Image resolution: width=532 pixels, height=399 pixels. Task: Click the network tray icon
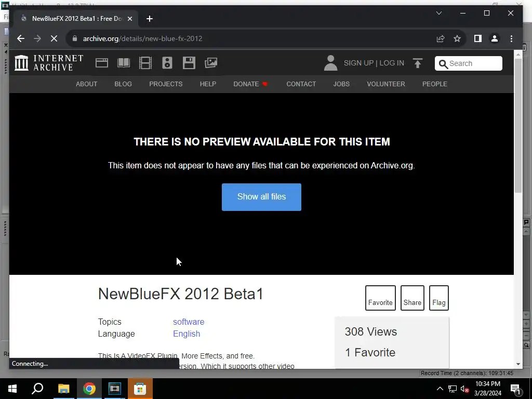click(x=453, y=389)
